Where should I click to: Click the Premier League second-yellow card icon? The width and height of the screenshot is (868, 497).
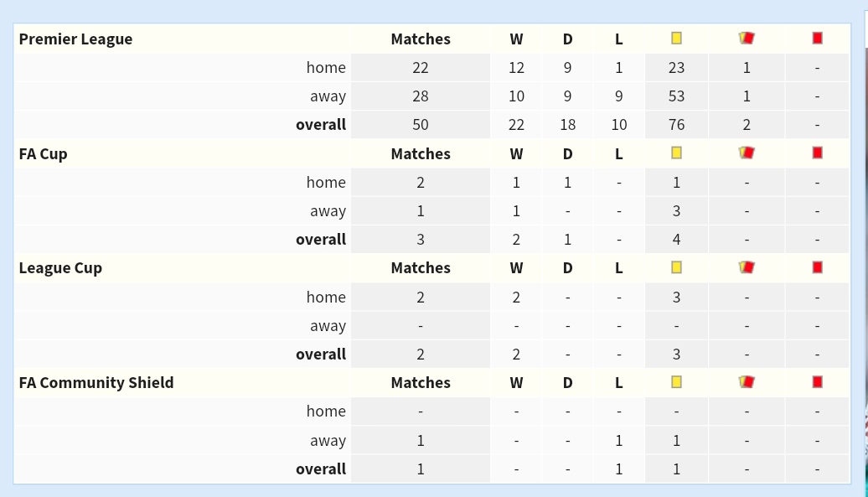click(747, 39)
